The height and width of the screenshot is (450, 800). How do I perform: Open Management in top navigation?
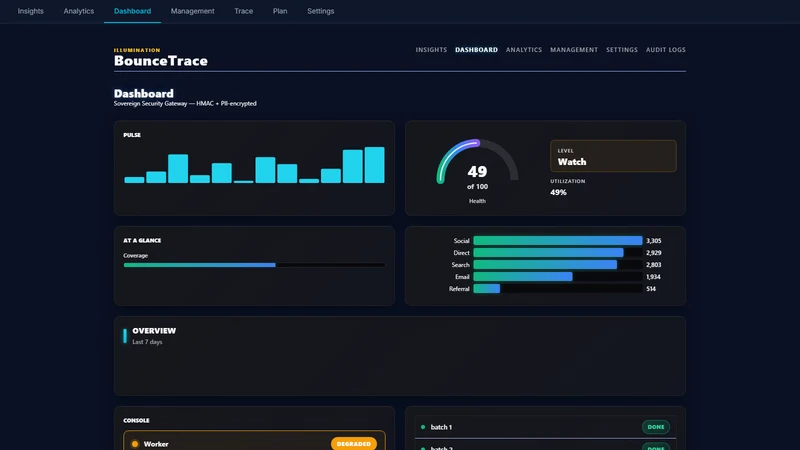(192, 11)
